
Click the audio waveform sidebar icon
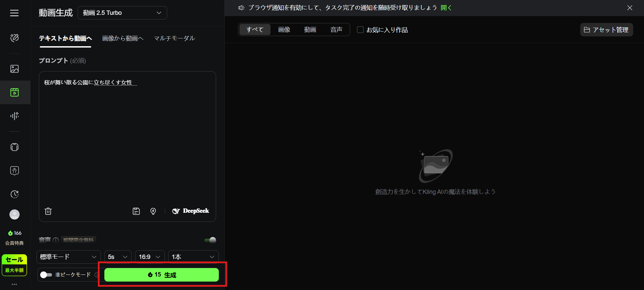click(15, 116)
